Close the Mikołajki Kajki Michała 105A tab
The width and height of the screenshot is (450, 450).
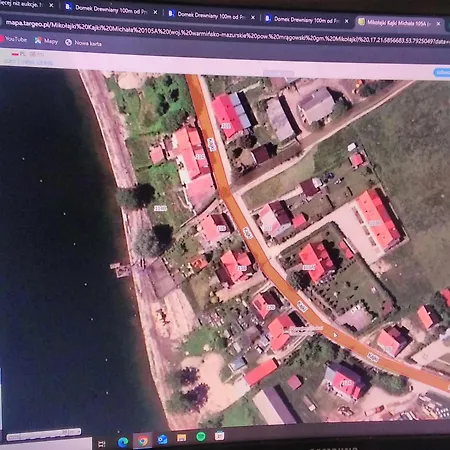[439, 24]
